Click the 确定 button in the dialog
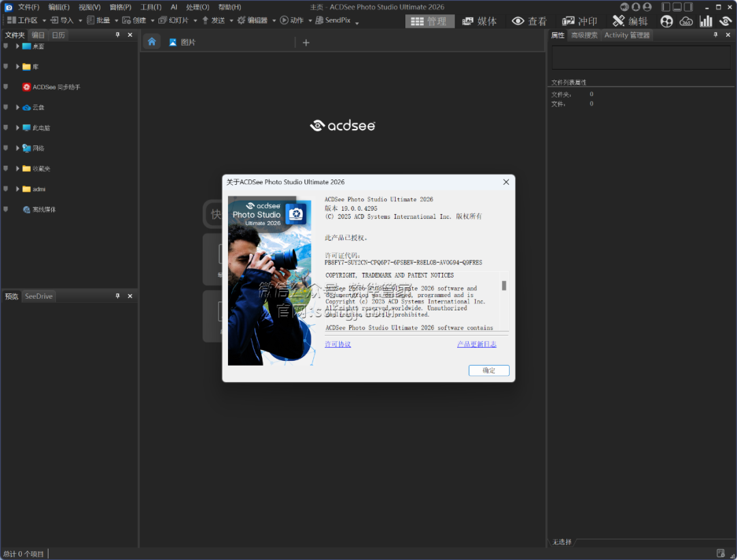This screenshot has height=560, width=737. coord(489,370)
